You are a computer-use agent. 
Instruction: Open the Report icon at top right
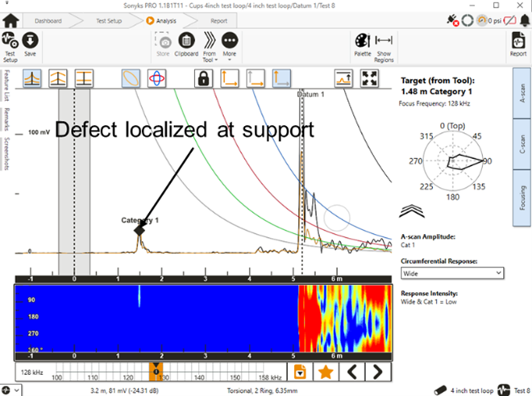click(x=518, y=44)
